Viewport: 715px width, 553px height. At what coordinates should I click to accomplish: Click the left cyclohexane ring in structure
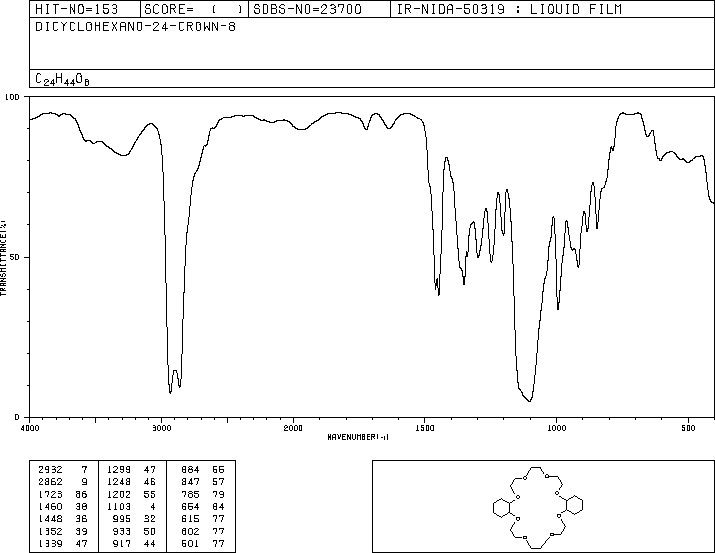[502, 508]
